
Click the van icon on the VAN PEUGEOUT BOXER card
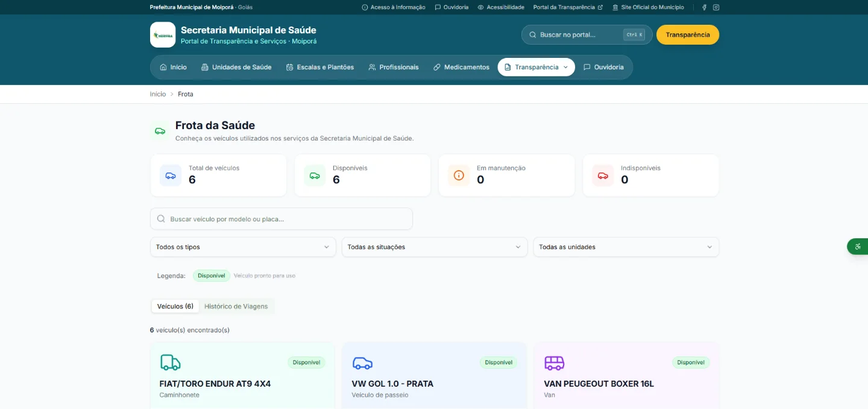tap(555, 363)
